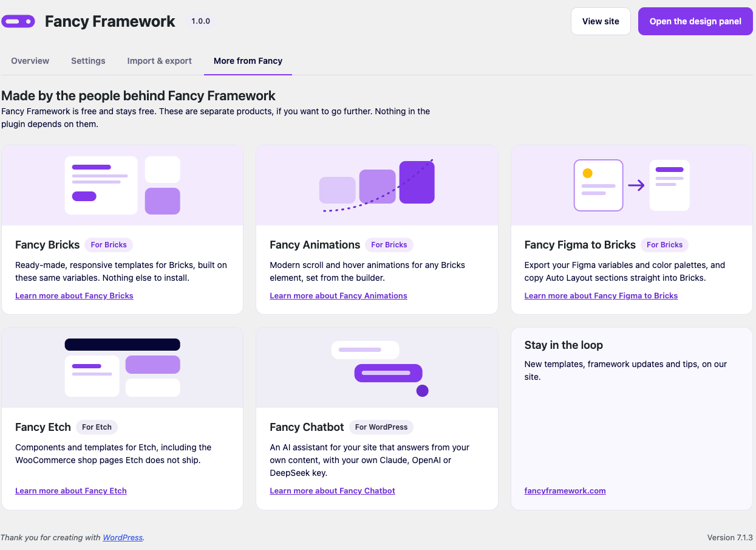Follow Learn more about Fancy Chatbot link
The image size is (756, 550).
tap(332, 491)
